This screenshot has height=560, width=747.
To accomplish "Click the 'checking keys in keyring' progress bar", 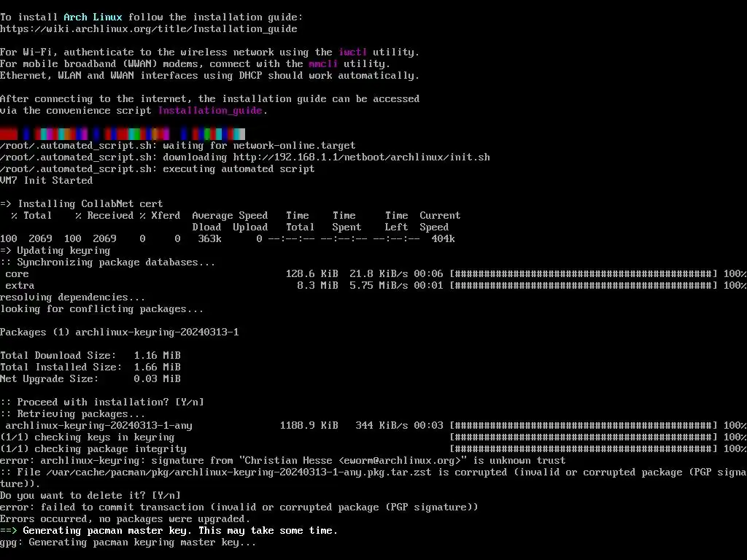I will pos(584,437).
